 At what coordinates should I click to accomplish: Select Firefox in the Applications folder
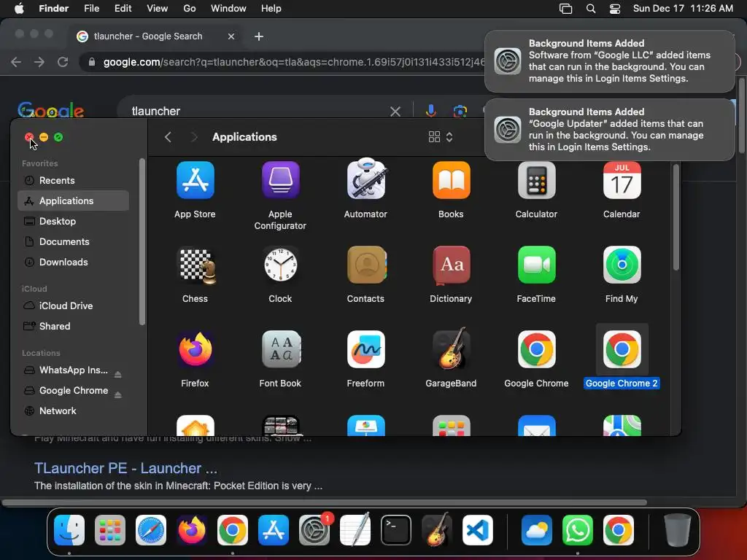coord(195,349)
